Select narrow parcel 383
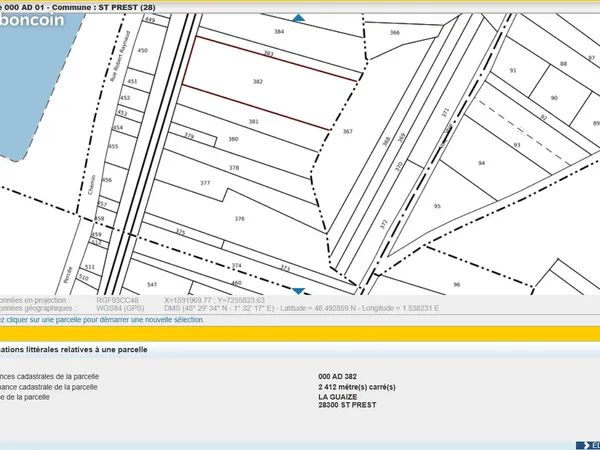This screenshot has height=450, width=600. (x=269, y=54)
